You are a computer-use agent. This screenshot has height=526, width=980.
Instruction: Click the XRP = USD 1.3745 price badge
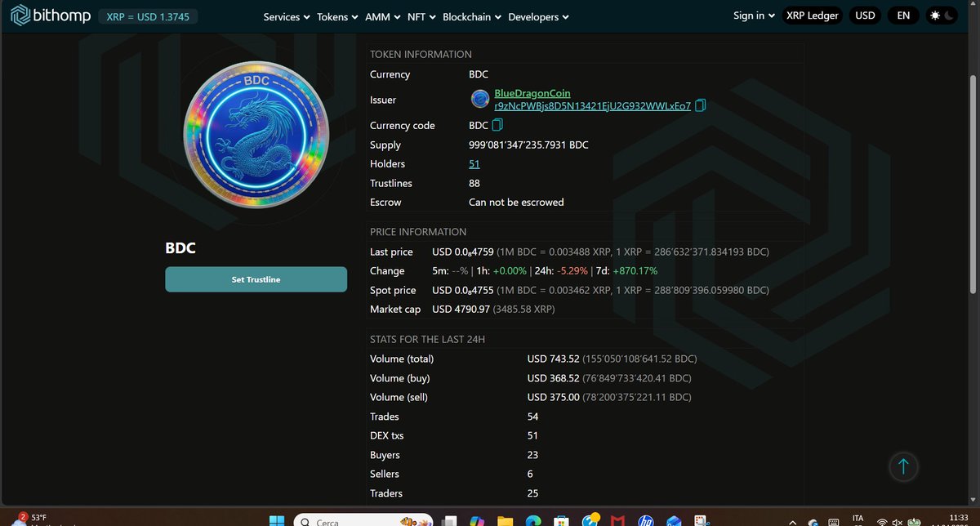tap(147, 16)
